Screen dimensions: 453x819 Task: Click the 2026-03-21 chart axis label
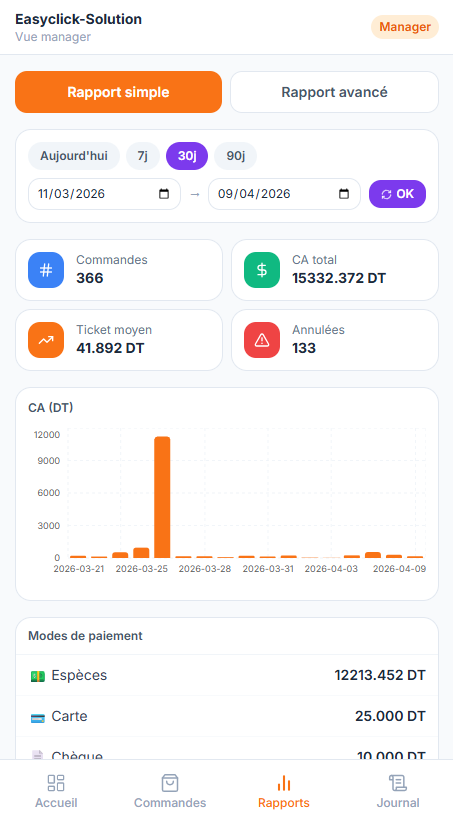[78, 569]
